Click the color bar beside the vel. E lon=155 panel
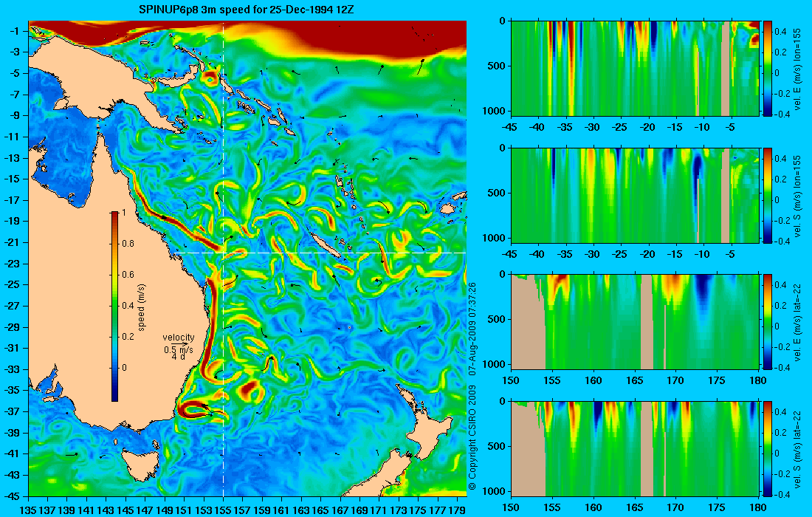Viewport: 812px width, 517px height. [768, 69]
